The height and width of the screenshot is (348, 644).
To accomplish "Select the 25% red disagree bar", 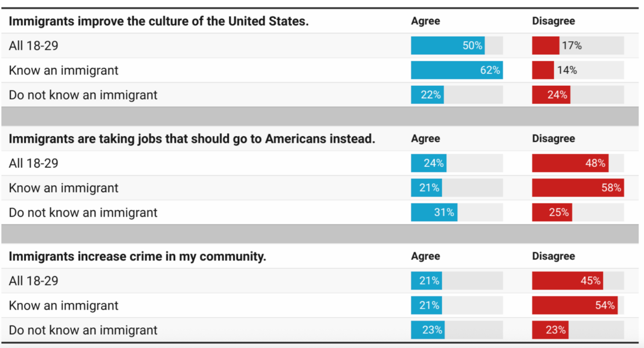I will click(x=552, y=212).
